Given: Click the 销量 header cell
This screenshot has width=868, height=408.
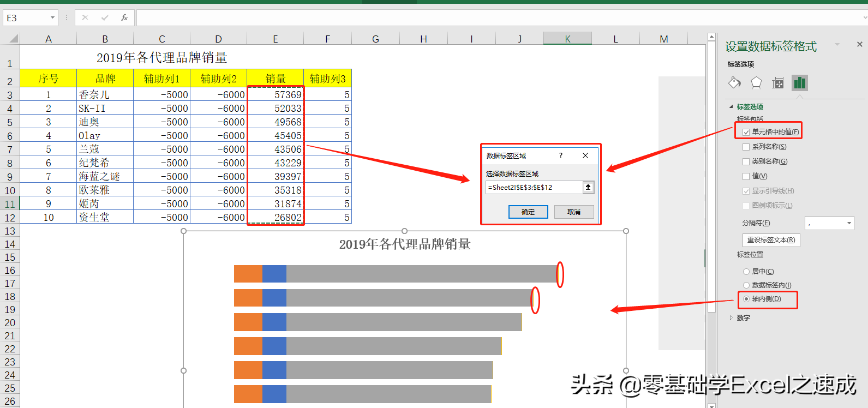Looking at the screenshot, I should 276,79.
